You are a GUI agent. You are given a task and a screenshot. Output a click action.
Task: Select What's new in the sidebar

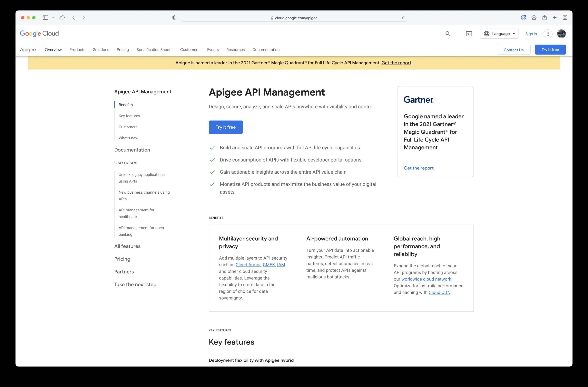(x=128, y=138)
